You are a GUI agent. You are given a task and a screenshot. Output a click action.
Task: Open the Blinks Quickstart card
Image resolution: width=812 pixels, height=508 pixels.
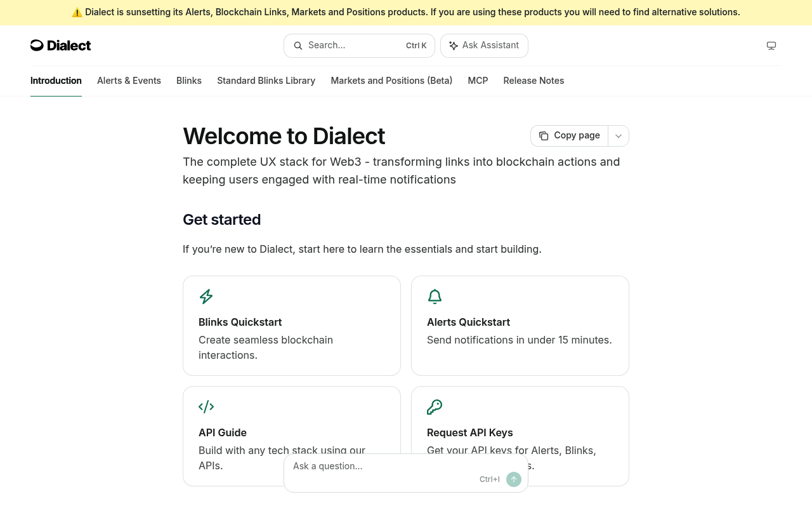pos(292,326)
